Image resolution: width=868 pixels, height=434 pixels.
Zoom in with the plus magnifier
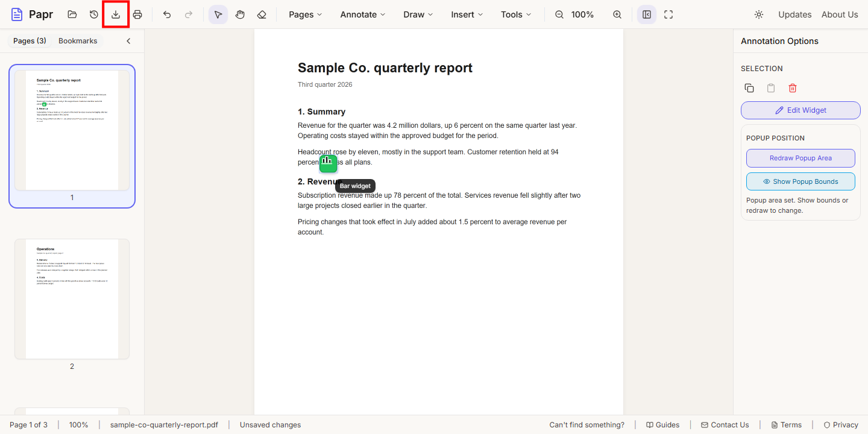[617, 14]
